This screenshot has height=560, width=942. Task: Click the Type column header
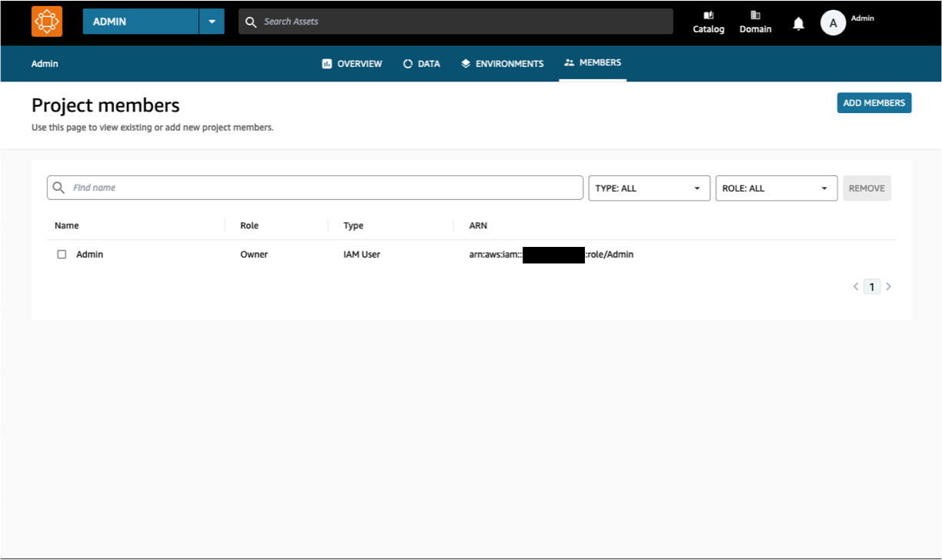353,226
